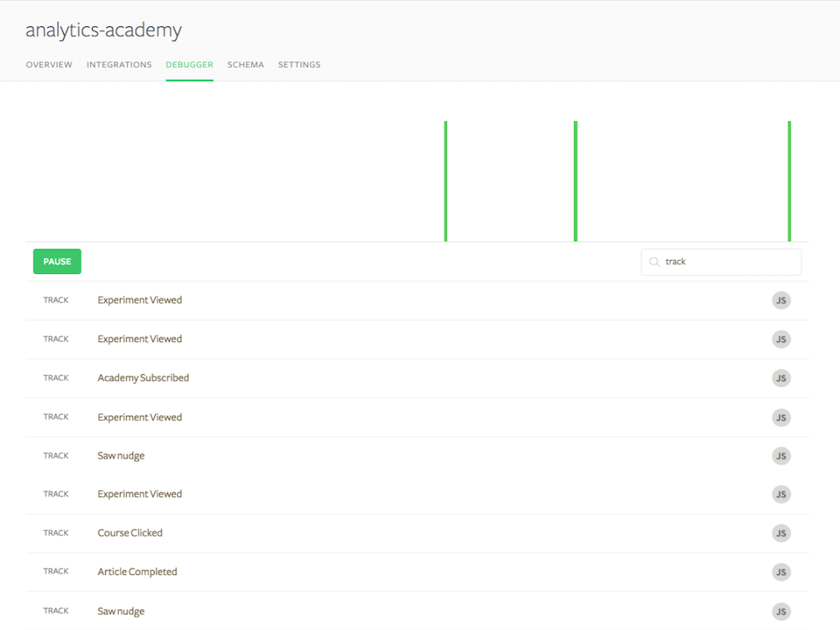Click the magnifier icon in the search box

[654, 262]
